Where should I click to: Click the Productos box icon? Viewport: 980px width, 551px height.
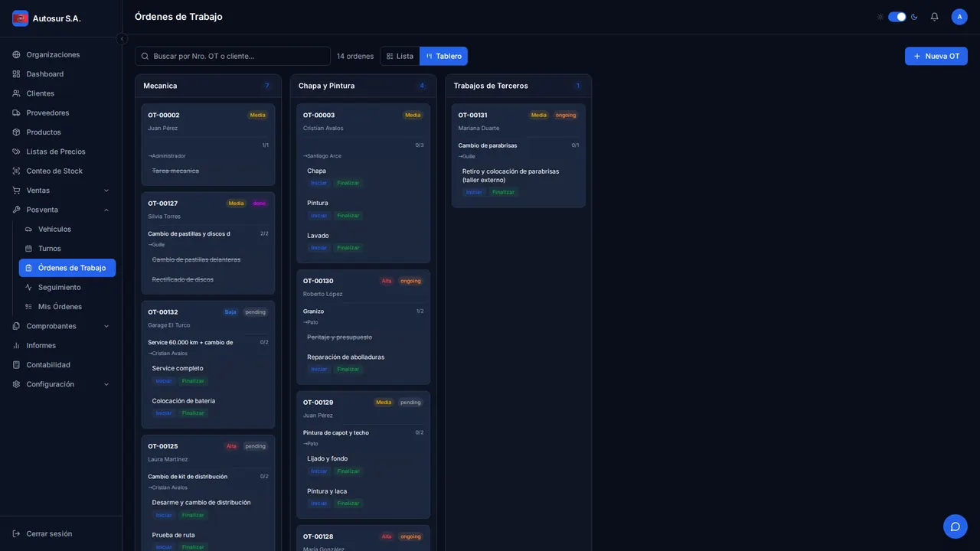pos(16,132)
